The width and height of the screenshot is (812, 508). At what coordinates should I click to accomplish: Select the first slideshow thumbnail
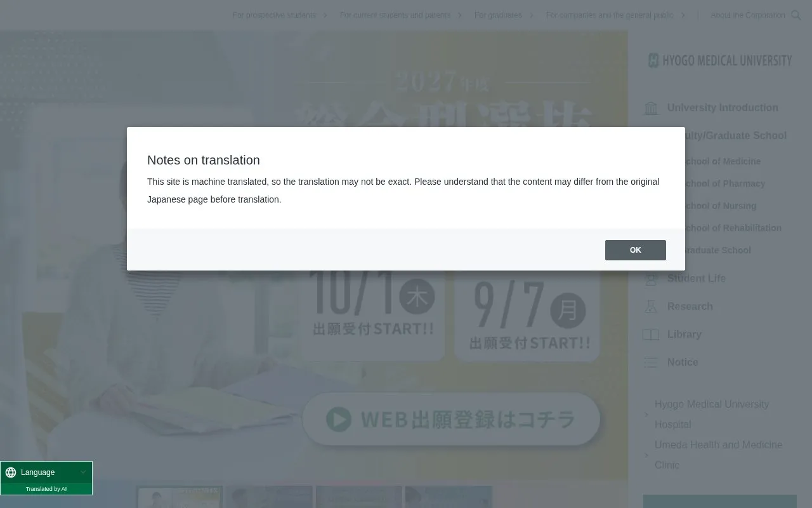tap(180, 497)
